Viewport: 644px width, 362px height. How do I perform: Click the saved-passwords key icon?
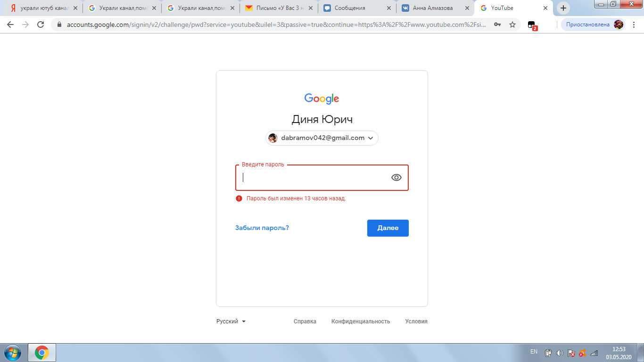coord(497,25)
